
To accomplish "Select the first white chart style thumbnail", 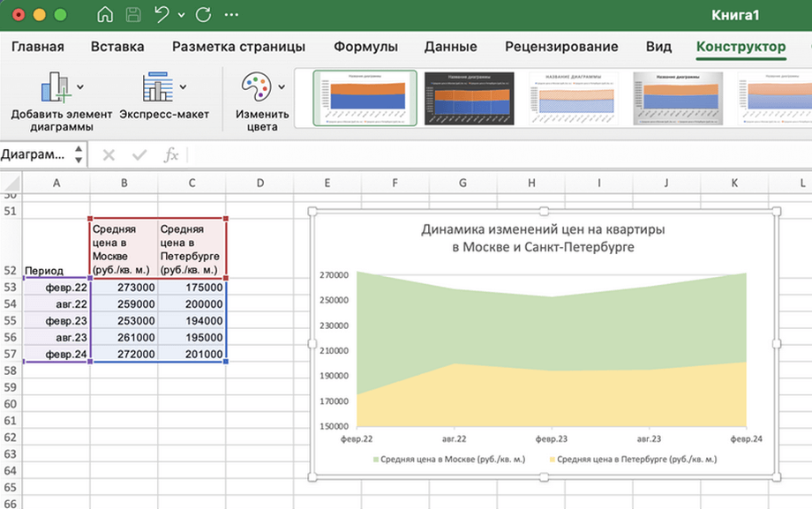I will tap(365, 99).
